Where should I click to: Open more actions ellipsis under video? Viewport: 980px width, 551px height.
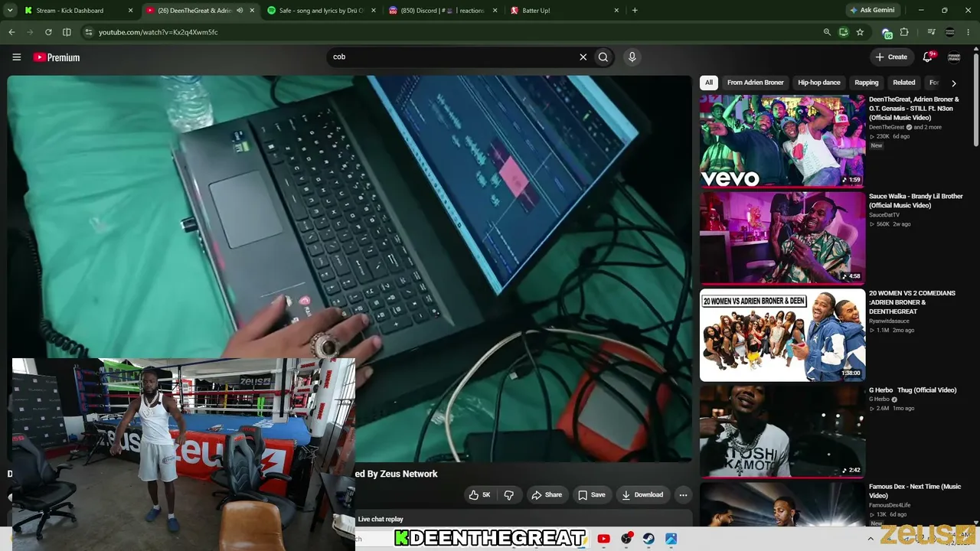[x=683, y=494]
